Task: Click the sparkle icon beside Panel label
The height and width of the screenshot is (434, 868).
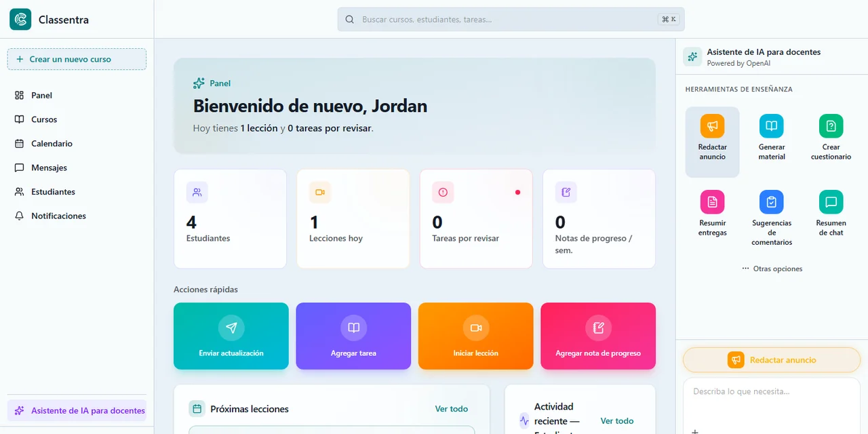Action: click(x=199, y=83)
